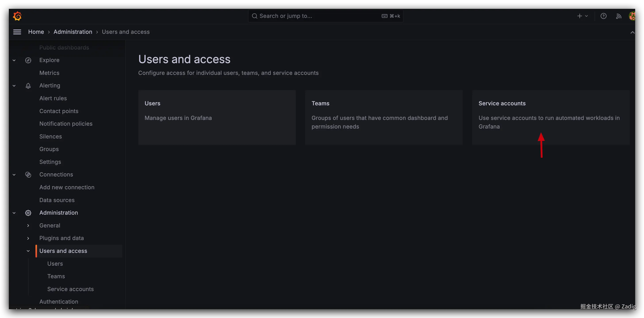The image size is (644, 318).
Task: Collapse the Alerting section chevron
Action: coord(14,86)
